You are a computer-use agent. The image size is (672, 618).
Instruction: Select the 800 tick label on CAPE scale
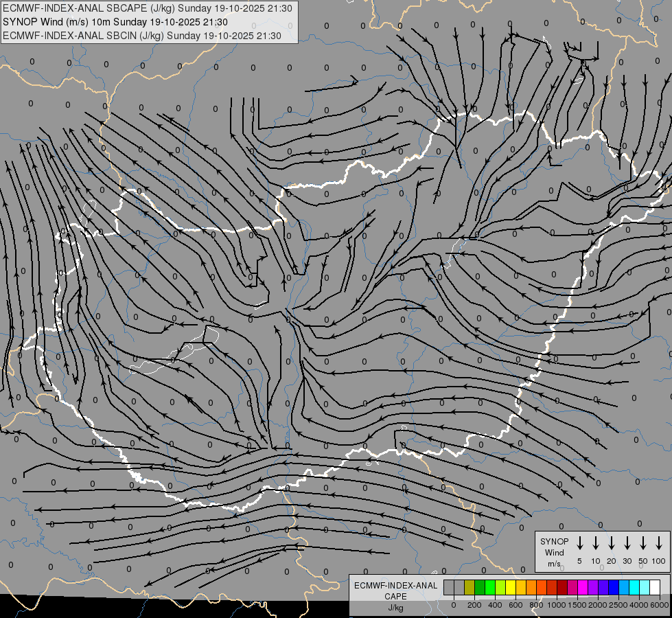536,605
